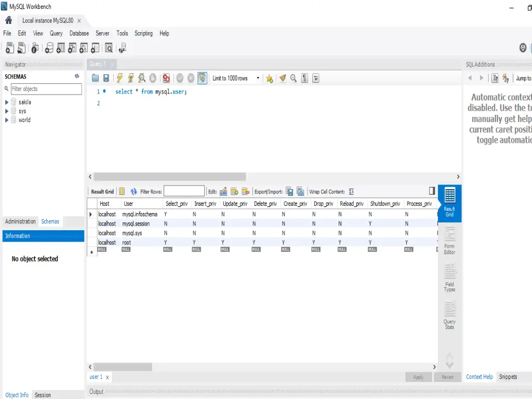Create a new view toolbar icon

point(72,48)
